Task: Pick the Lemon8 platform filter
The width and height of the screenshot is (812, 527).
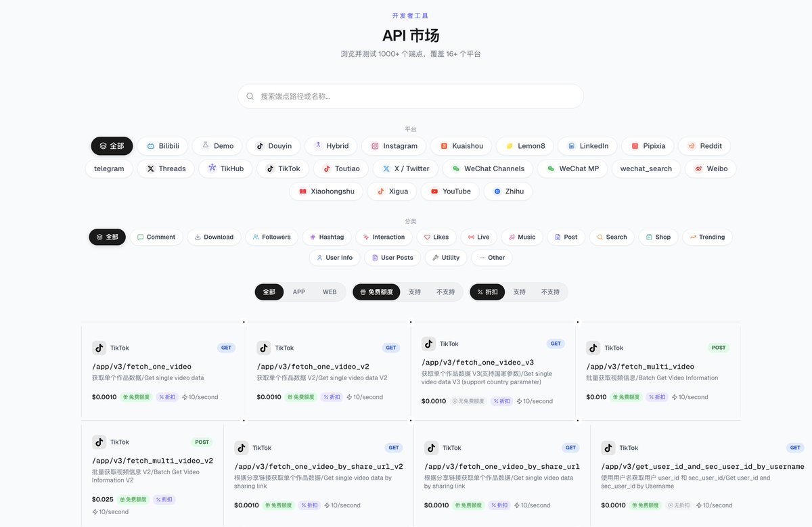Action: click(x=524, y=145)
